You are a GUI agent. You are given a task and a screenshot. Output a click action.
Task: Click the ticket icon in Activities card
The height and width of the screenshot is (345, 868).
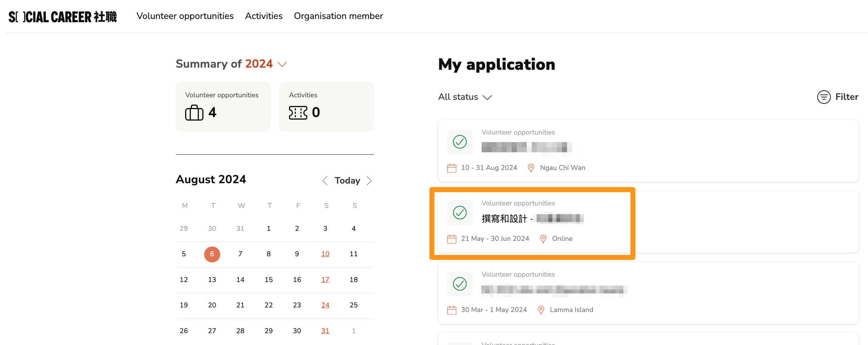click(x=298, y=113)
